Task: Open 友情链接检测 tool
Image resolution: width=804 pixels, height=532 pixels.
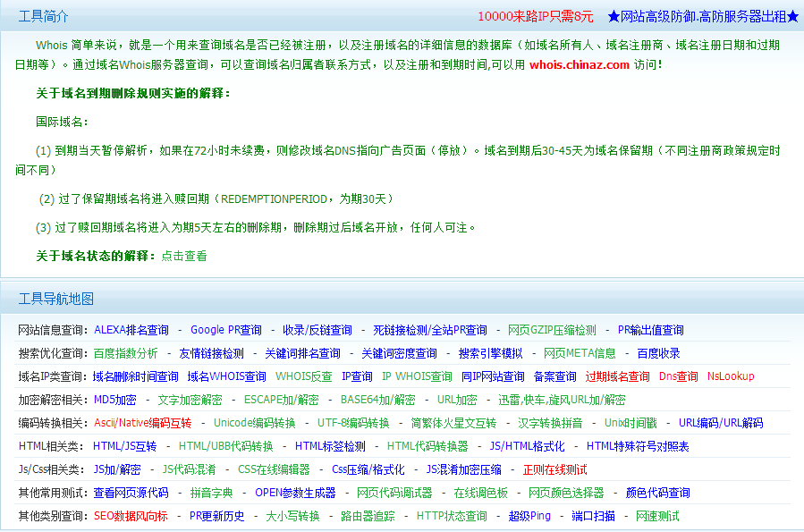Action: tap(211, 353)
